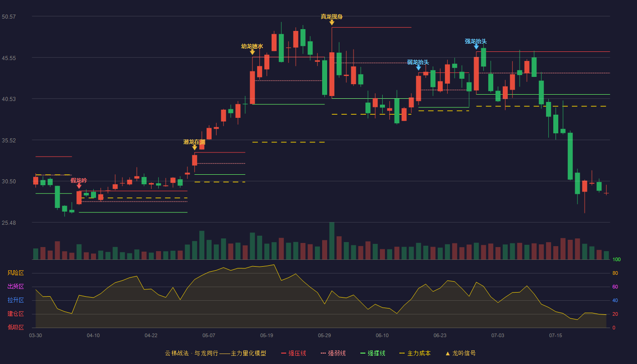Select the 拉升区 zone label
Image resolution: width=637 pixels, height=364 pixels.
point(15,300)
